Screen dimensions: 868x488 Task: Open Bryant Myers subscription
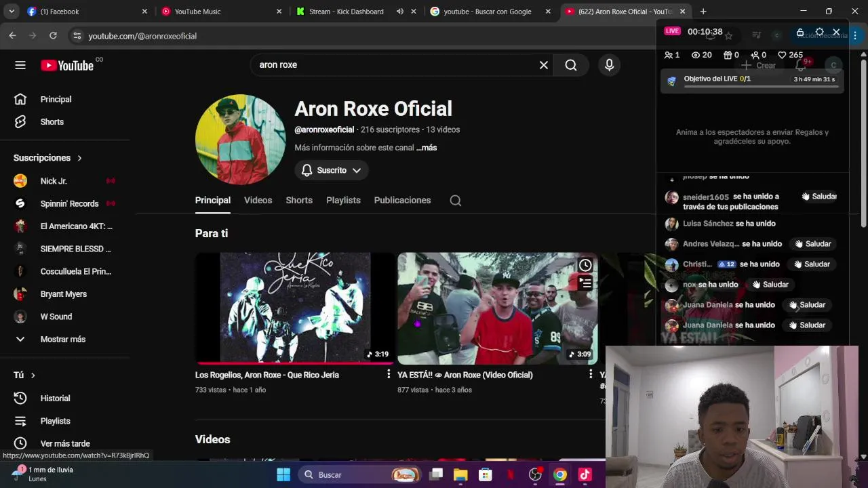tap(65, 294)
